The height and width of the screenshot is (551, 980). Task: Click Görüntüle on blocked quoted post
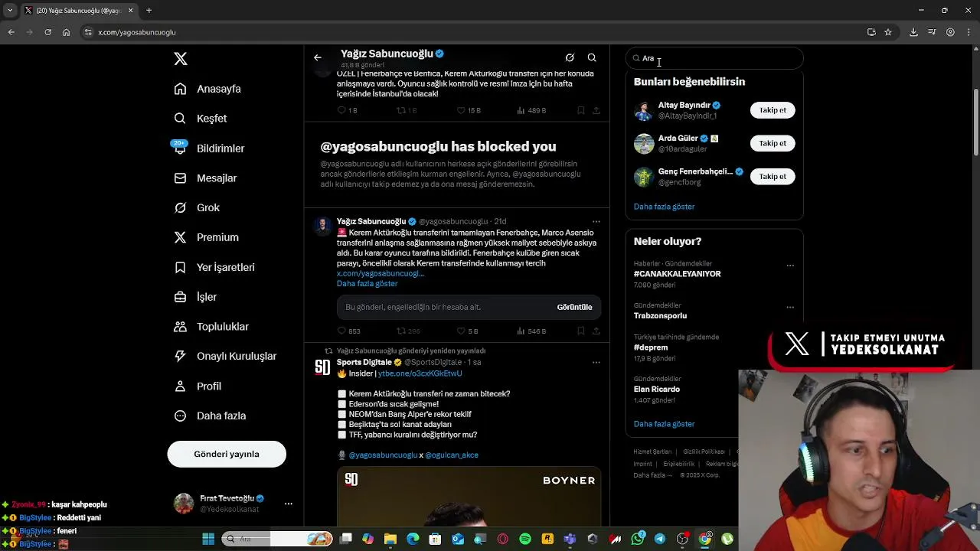574,308
